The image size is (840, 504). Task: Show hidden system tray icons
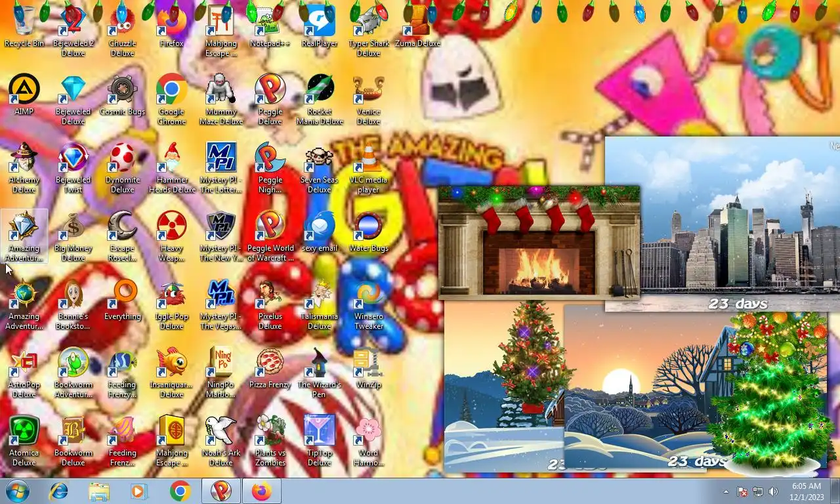(x=726, y=491)
